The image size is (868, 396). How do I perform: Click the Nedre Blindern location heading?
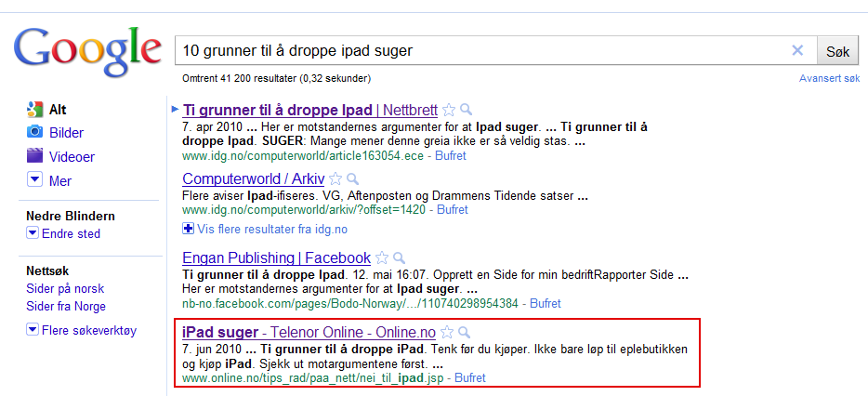pos(71,216)
